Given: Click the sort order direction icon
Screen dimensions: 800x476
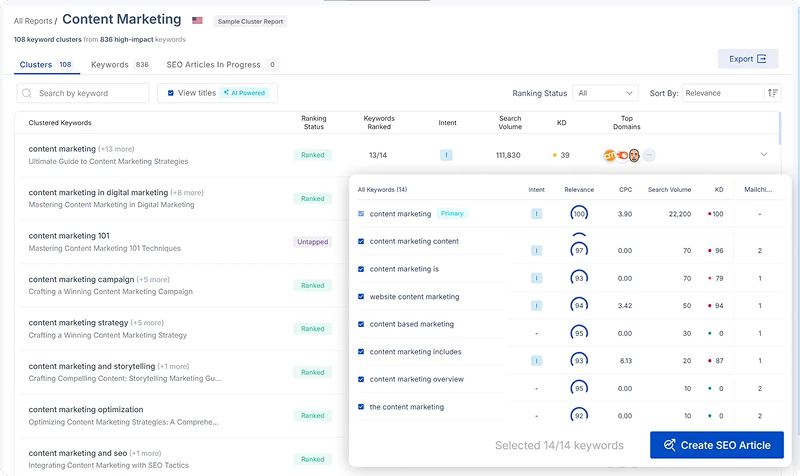Looking at the screenshot, I should (x=772, y=93).
